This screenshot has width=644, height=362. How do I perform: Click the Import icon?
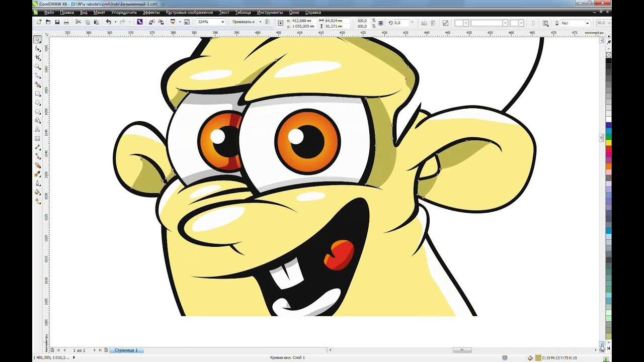tap(151, 22)
